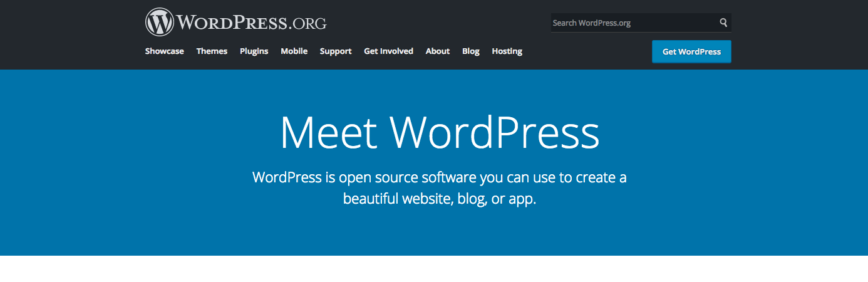The height and width of the screenshot is (282, 868).
Task: Go to the Themes page
Action: 212,51
